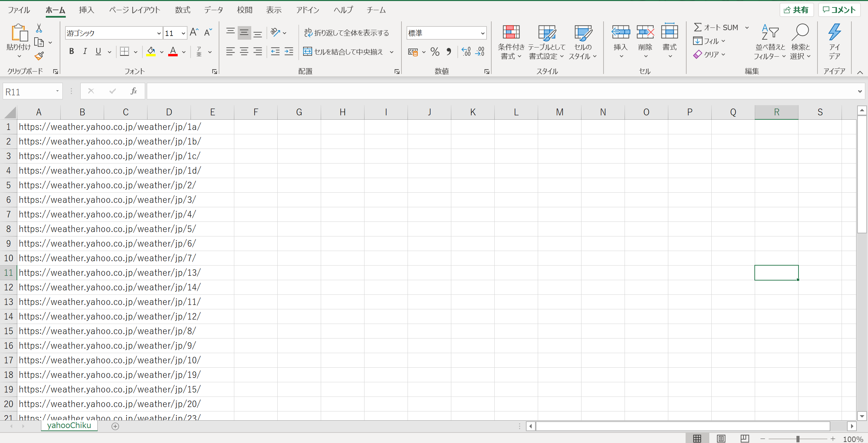This screenshot has height=443, width=868.
Task: Open the Name Box dropdown arrow
Action: click(57, 91)
